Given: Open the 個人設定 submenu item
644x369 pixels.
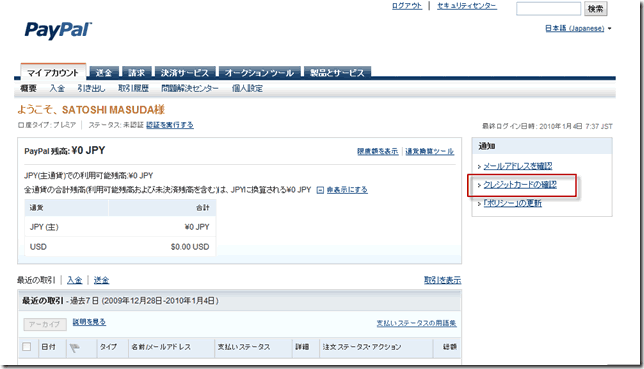Looking at the screenshot, I should (x=247, y=88).
